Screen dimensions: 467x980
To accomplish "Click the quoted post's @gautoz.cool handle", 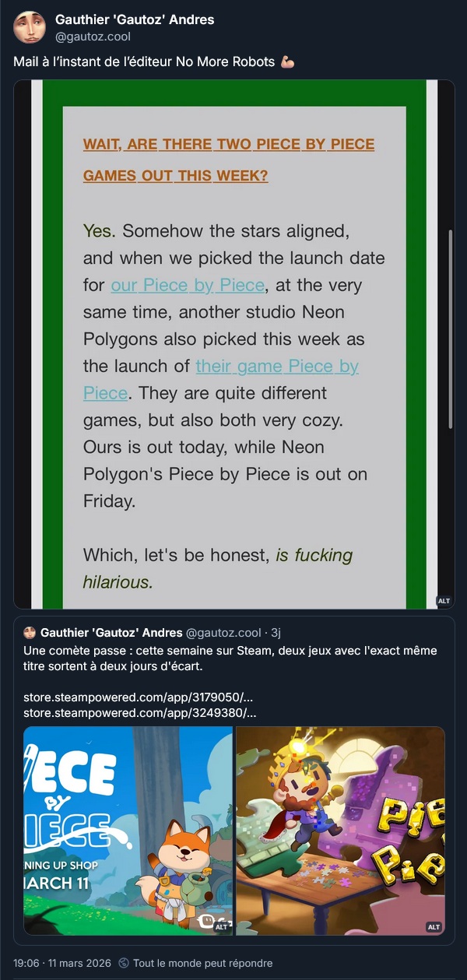I will coord(225,632).
